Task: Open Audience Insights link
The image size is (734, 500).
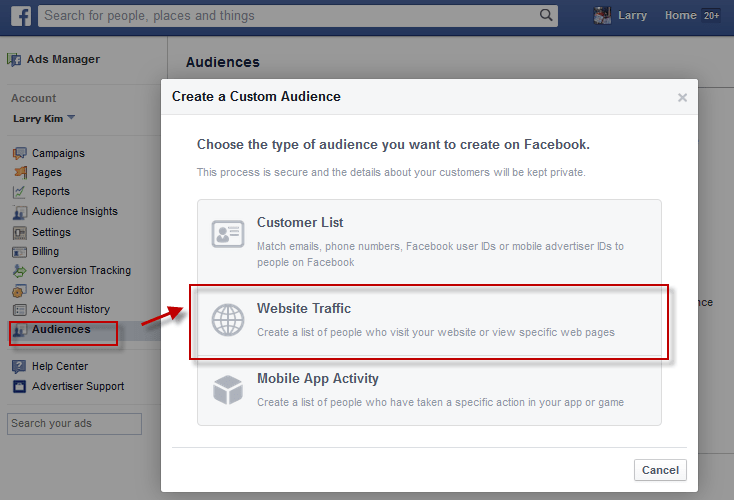Action: point(74,211)
